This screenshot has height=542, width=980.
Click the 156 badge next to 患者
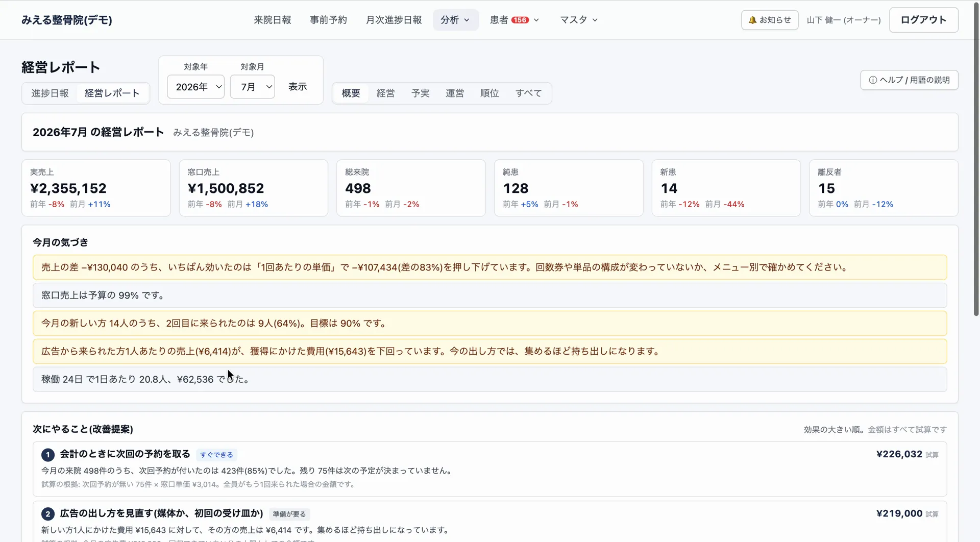(520, 20)
